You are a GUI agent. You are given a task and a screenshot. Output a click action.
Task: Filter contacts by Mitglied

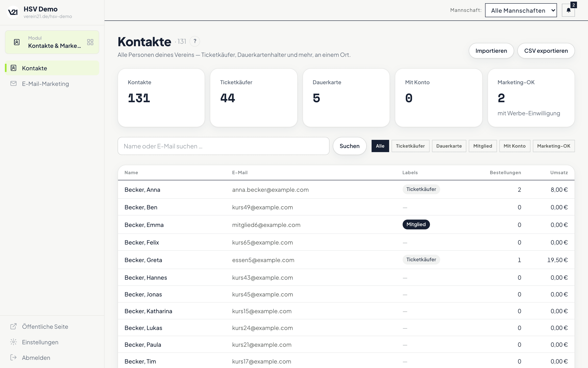(x=483, y=146)
